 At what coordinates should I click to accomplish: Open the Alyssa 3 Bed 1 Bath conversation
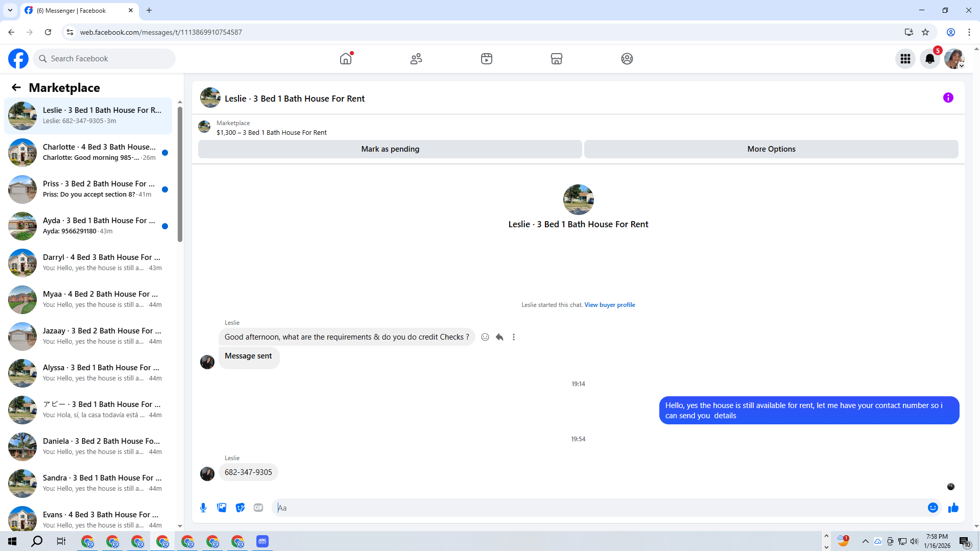[x=88, y=373]
